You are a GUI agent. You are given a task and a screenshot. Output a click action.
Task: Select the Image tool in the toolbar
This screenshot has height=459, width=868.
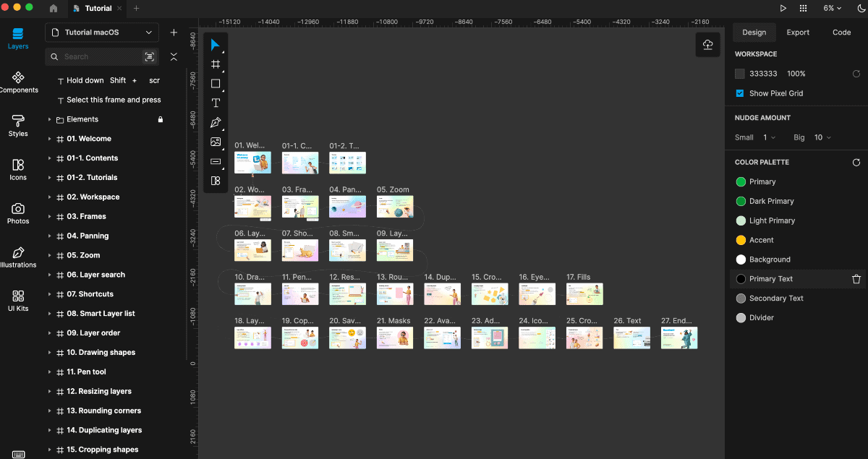tap(216, 142)
